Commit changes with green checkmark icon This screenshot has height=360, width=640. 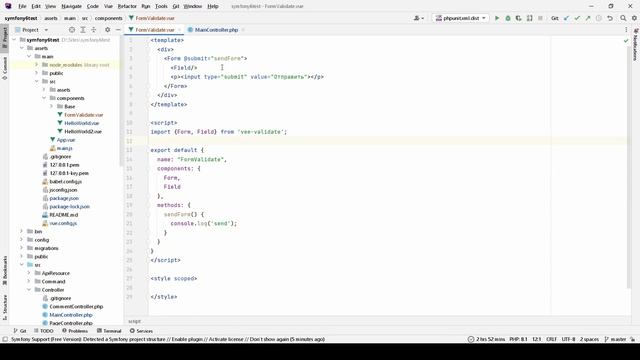pyautogui.click(x=577, y=18)
